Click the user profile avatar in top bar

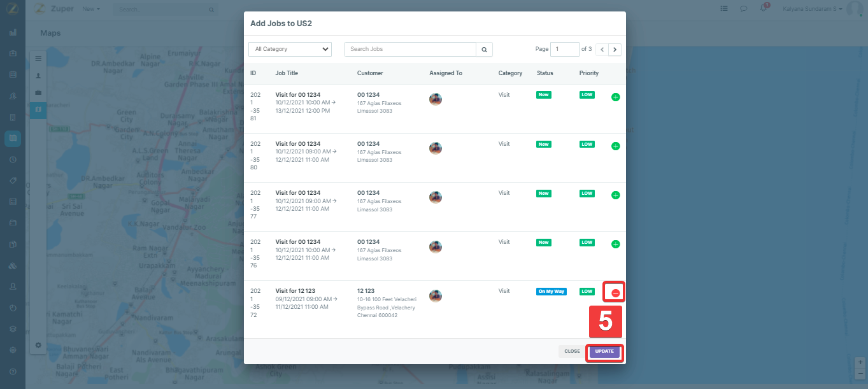(854, 9)
